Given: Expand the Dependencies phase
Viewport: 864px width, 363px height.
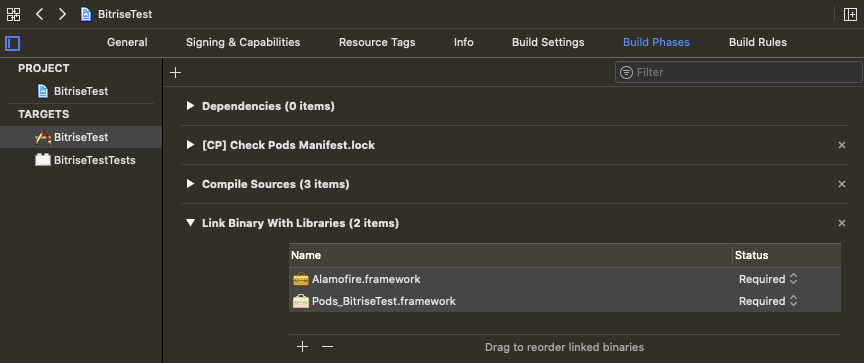Looking at the screenshot, I should click(191, 106).
